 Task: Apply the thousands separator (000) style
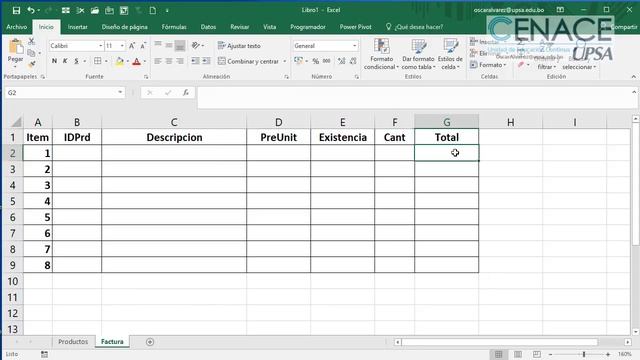point(327,61)
